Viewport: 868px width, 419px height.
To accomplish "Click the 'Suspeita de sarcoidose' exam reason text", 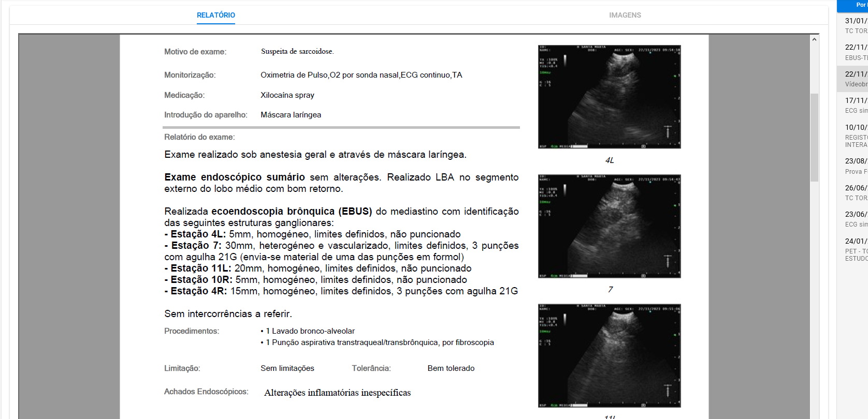I will point(297,51).
